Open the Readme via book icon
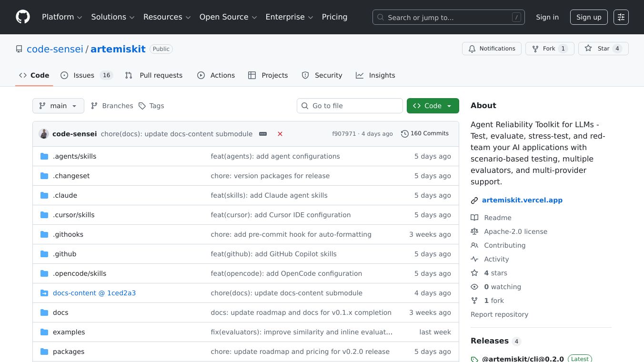Viewport: 644px width, 362px height. (x=474, y=218)
